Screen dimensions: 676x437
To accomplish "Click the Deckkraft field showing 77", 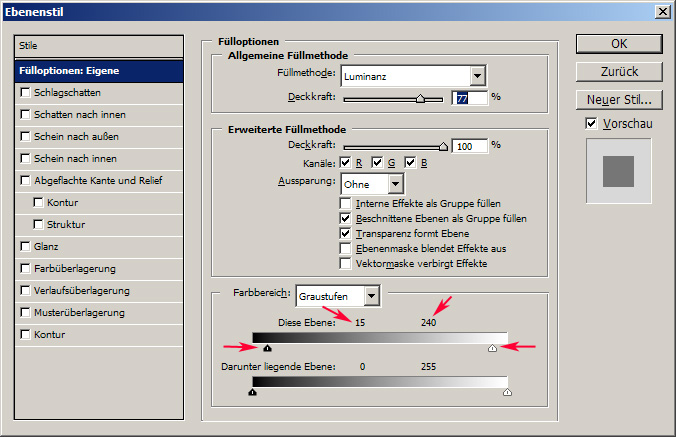I will [469, 98].
